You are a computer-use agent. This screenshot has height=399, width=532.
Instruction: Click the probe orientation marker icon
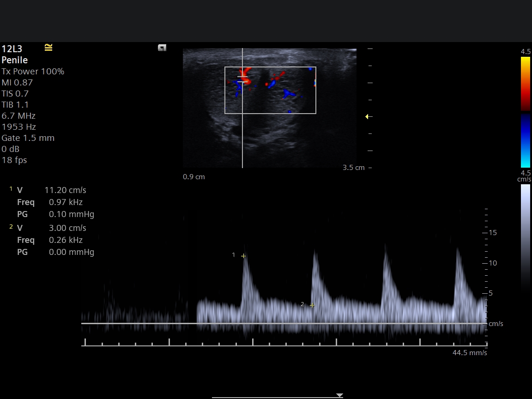pos(162,48)
